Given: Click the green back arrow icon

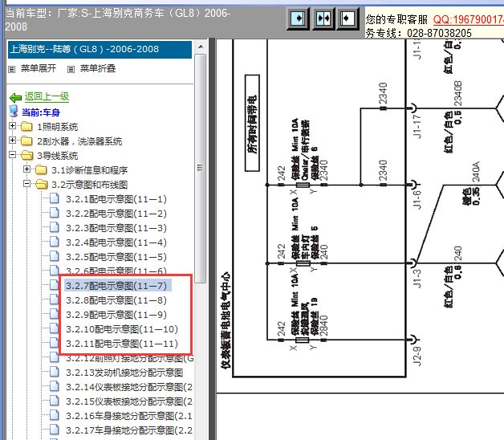Looking at the screenshot, I should 15,97.
